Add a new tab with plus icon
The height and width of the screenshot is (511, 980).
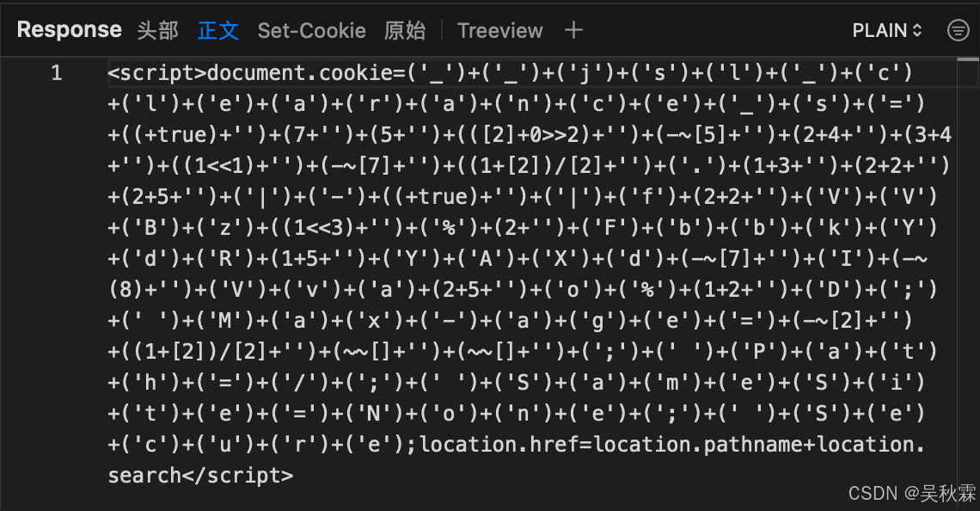573,29
